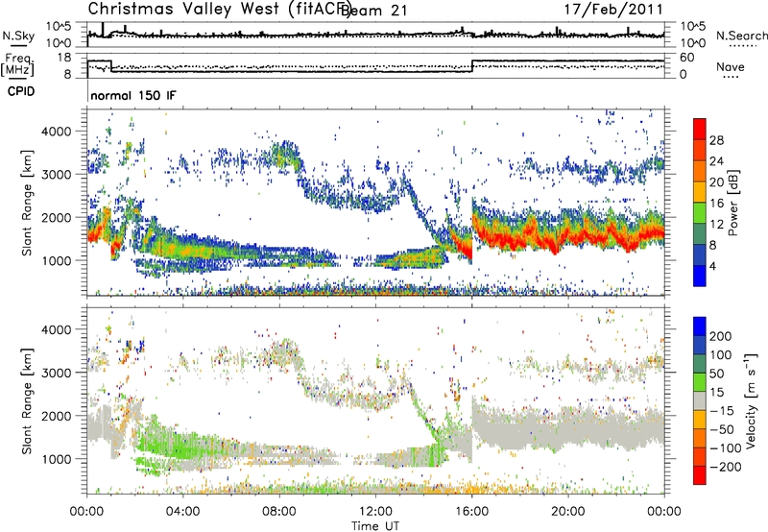Click the 4000 km tick on power panel
Image resolution: width=768 pixels, height=532 pixels.
click(58, 132)
